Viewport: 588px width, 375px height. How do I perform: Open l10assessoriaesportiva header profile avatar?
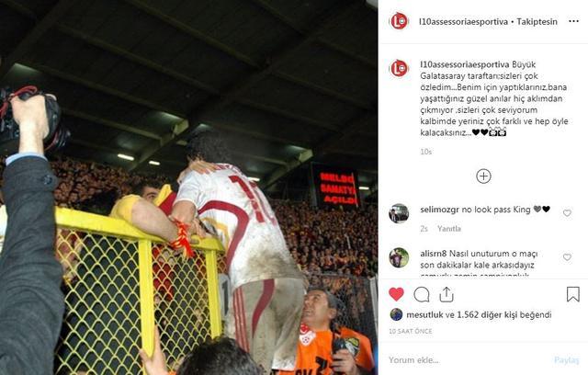pyautogui.click(x=399, y=21)
